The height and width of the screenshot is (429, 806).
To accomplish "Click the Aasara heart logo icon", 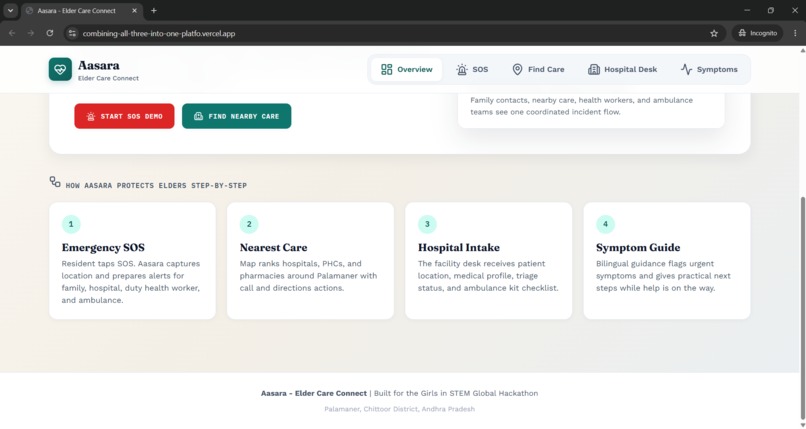I will (60, 69).
